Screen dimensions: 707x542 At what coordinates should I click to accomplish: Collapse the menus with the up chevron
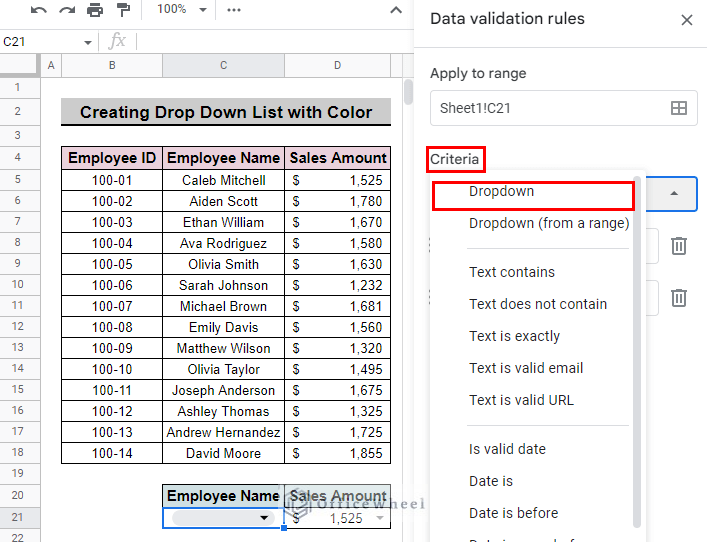[x=396, y=9]
